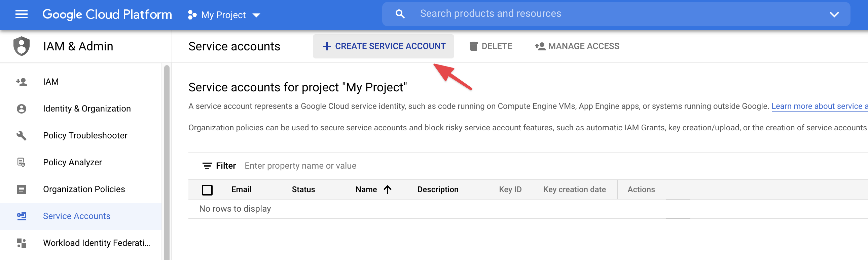This screenshot has width=868, height=260.
Task: Open Learn more about service accounts link
Action: click(x=820, y=106)
